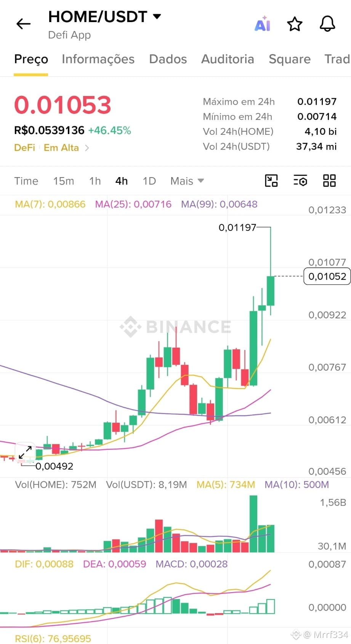Select the Preço tab

31,59
